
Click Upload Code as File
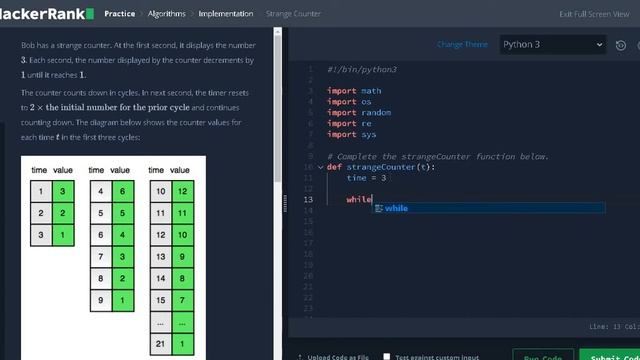coord(334,357)
